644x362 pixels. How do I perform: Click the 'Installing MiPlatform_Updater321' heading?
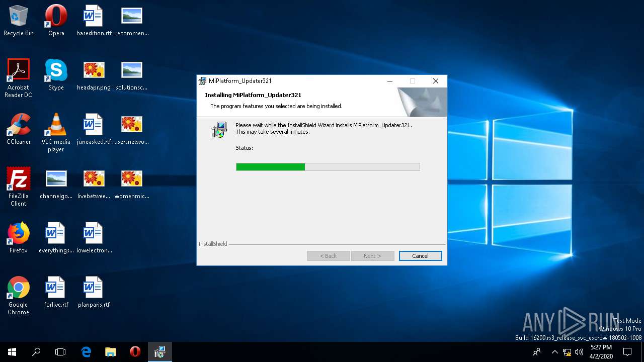tap(253, 95)
